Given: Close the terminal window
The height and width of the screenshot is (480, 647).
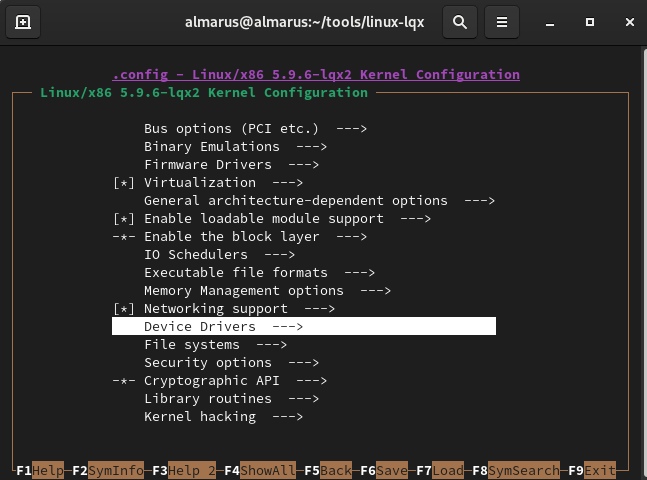Looking at the screenshot, I should [630, 22].
